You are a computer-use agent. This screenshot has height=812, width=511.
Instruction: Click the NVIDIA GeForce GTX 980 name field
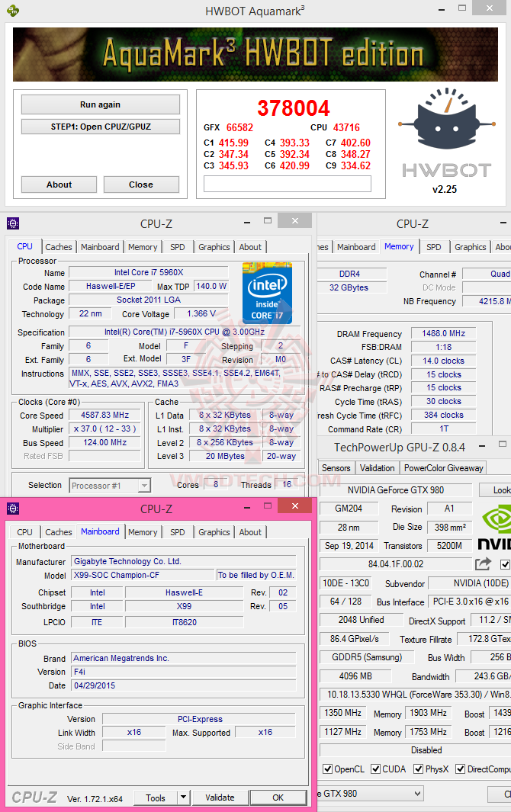tap(395, 490)
